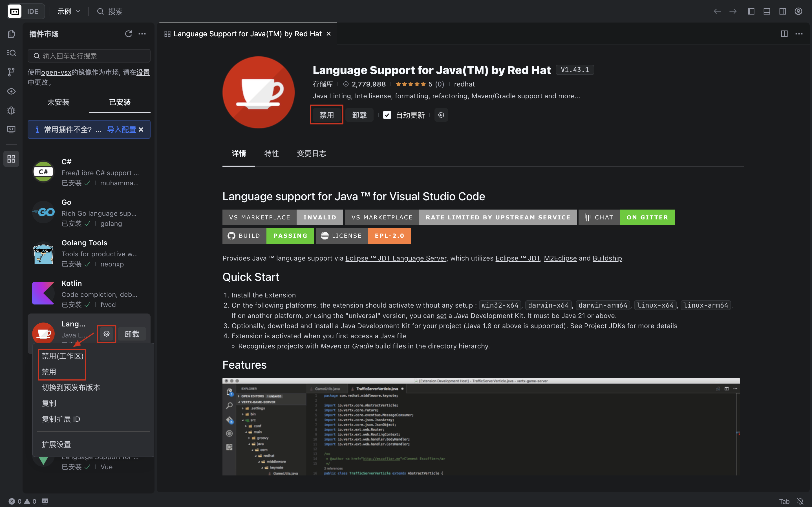Open the file explorer sidebar icon
The width and height of the screenshot is (812, 507).
11,34
